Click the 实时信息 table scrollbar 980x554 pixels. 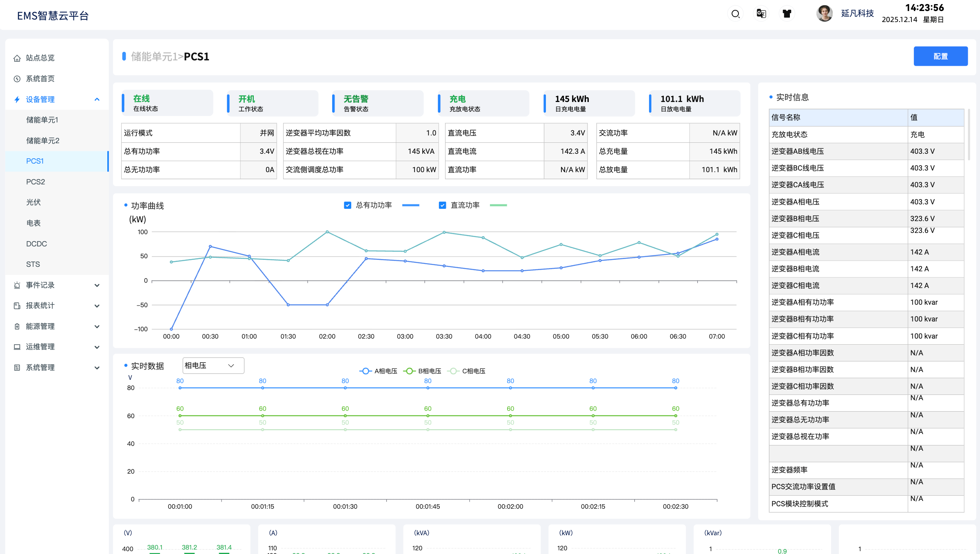tap(969, 135)
